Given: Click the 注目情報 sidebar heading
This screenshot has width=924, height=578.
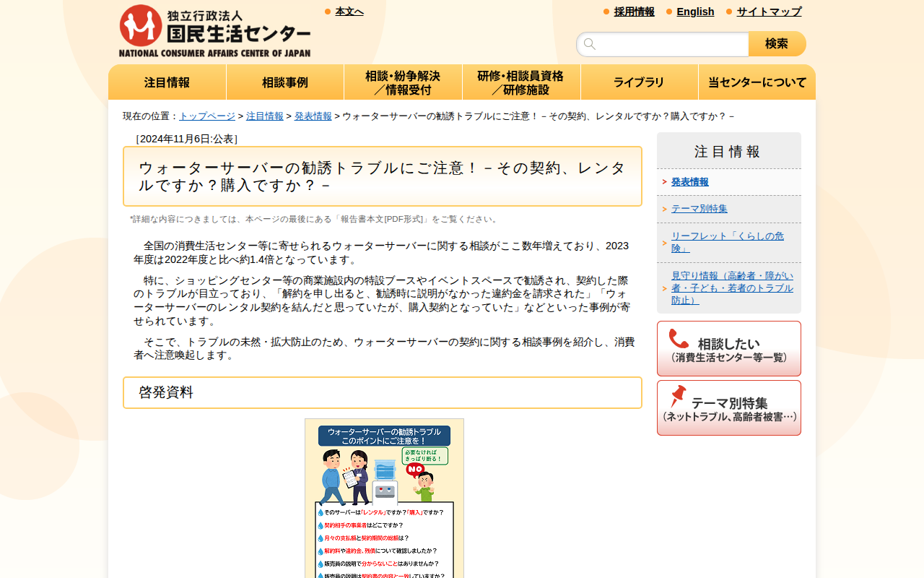Looking at the screenshot, I should click(x=728, y=152).
